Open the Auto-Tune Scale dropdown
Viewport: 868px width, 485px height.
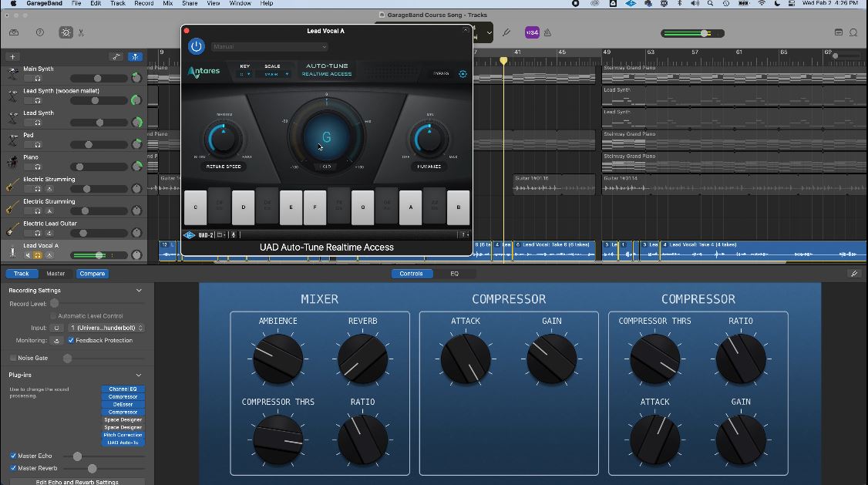(276, 74)
